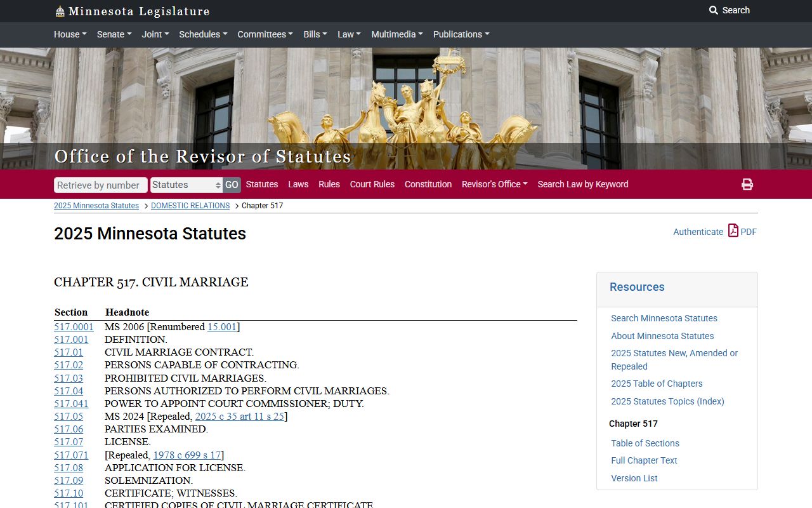Go to 2025 Minnesota Statutes breadcrumb

[x=96, y=206]
